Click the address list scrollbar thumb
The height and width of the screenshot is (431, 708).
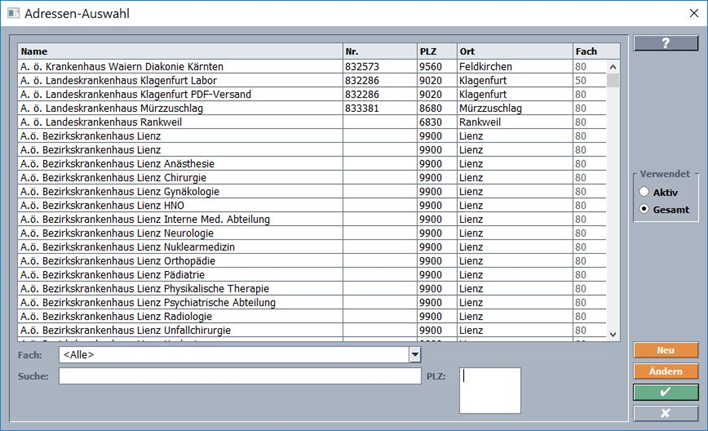(x=613, y=80)
